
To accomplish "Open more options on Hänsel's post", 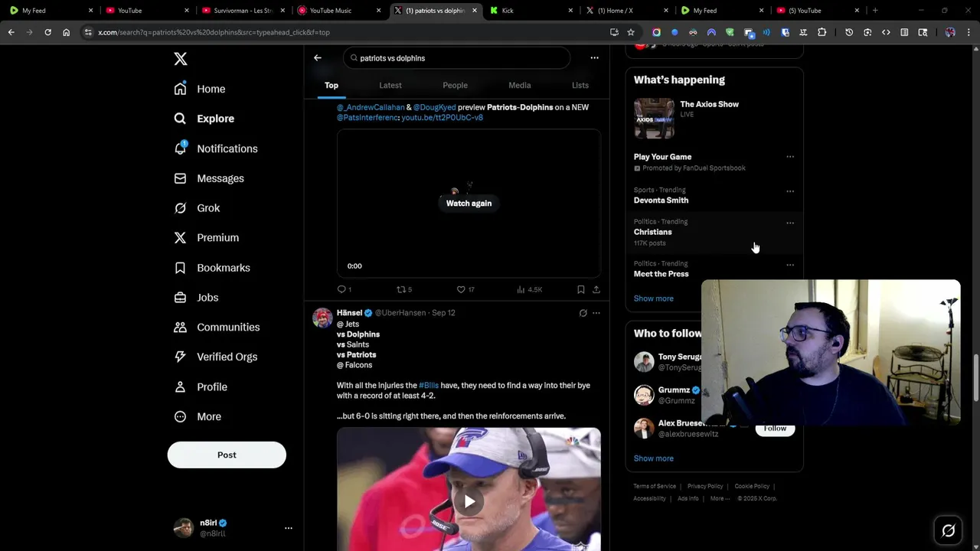I will [x=596, y=313].
